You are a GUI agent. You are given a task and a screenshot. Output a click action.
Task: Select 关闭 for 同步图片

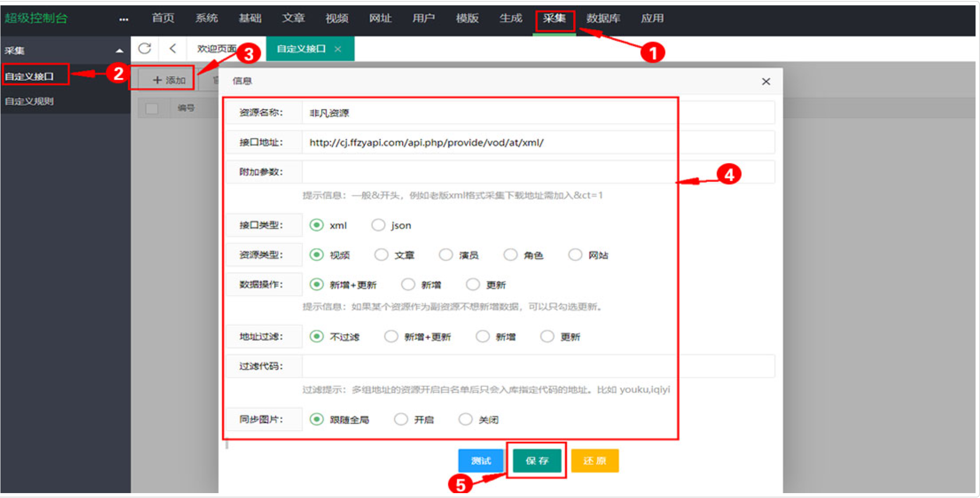[x=465, y=419]
